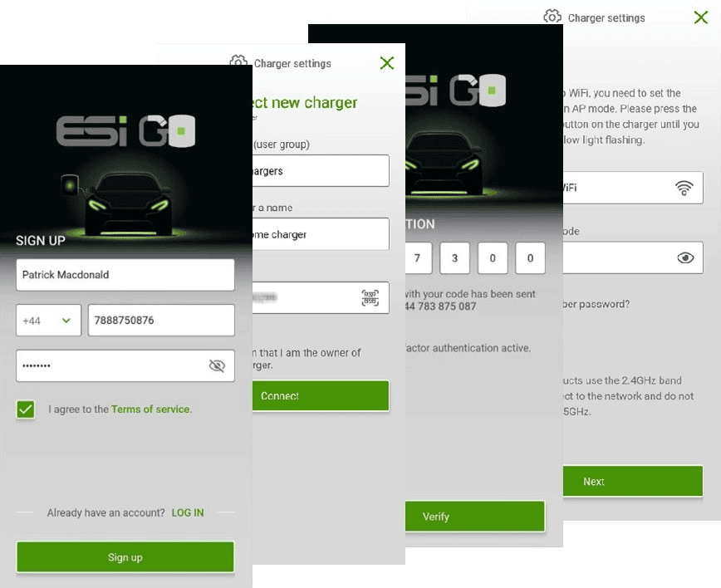Viewport: 721px width, 588px height.
Task: Uncheck the Terms of service agreement checkbox
Action: point(26,409)
